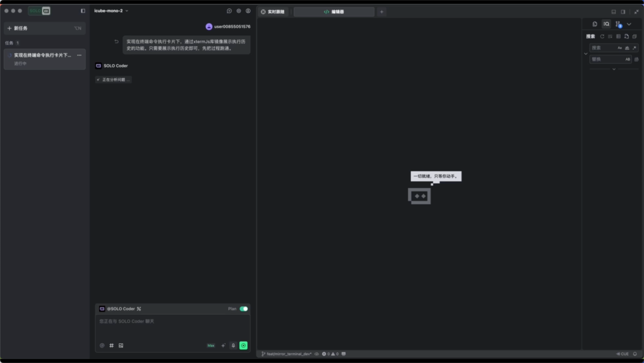Image resolution: width=644 pixels, height=363 pixels.
Task: Start voice input with microphone icon
Action: 233,346
